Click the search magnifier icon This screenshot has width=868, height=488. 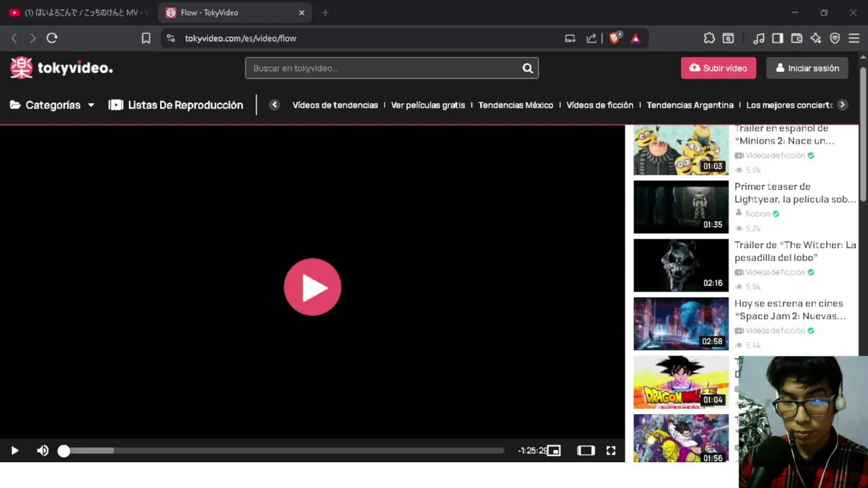pyautogui.click(x=528, y=68)
